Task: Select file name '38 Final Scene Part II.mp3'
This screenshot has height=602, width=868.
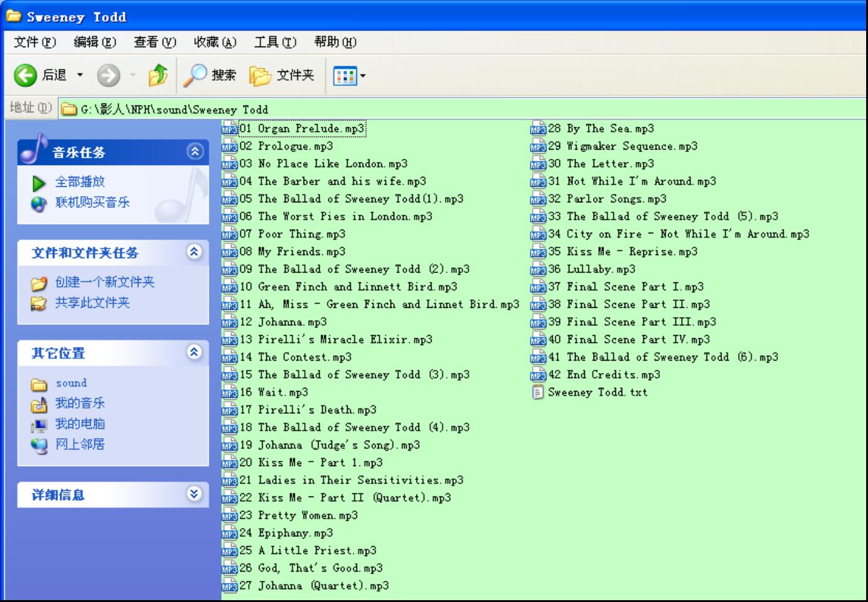Action: [x=629, y=305]
